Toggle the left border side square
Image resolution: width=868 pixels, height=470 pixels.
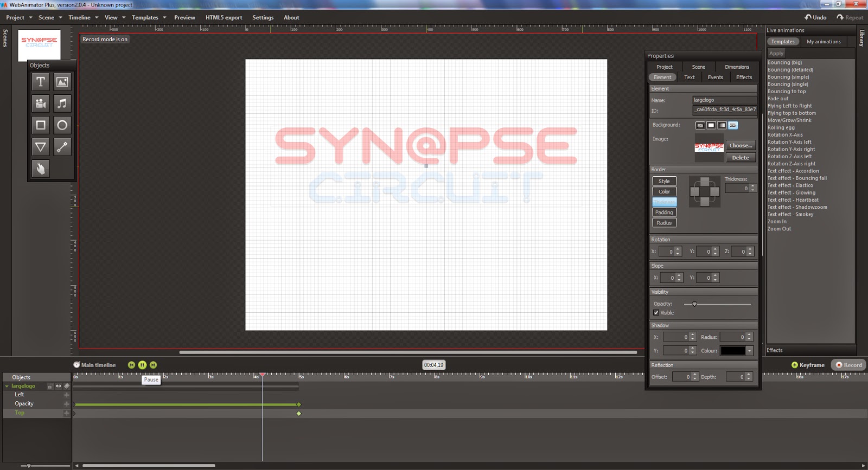[694, 191]
